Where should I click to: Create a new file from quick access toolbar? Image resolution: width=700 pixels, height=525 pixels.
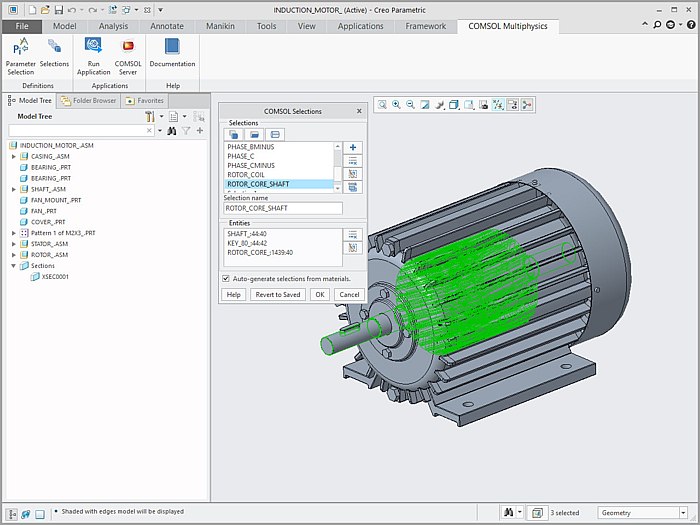click(32, 10)
